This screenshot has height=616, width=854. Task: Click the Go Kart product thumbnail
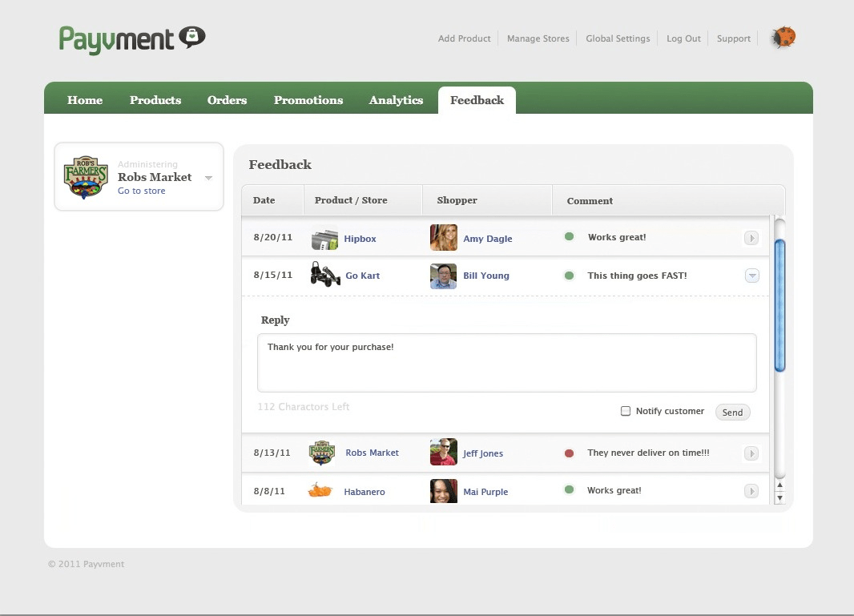pos(324,275)
